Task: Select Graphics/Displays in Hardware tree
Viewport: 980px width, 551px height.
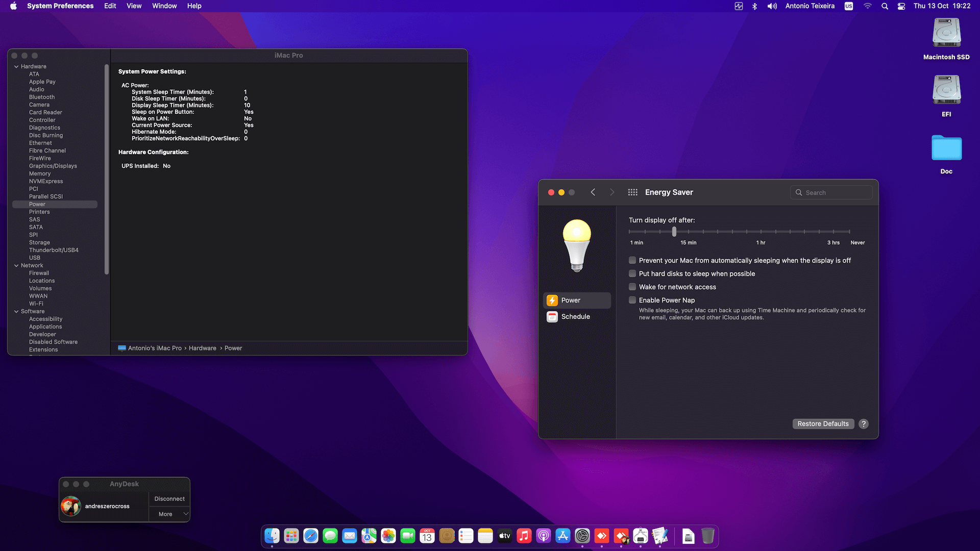Action: point(53,166)
